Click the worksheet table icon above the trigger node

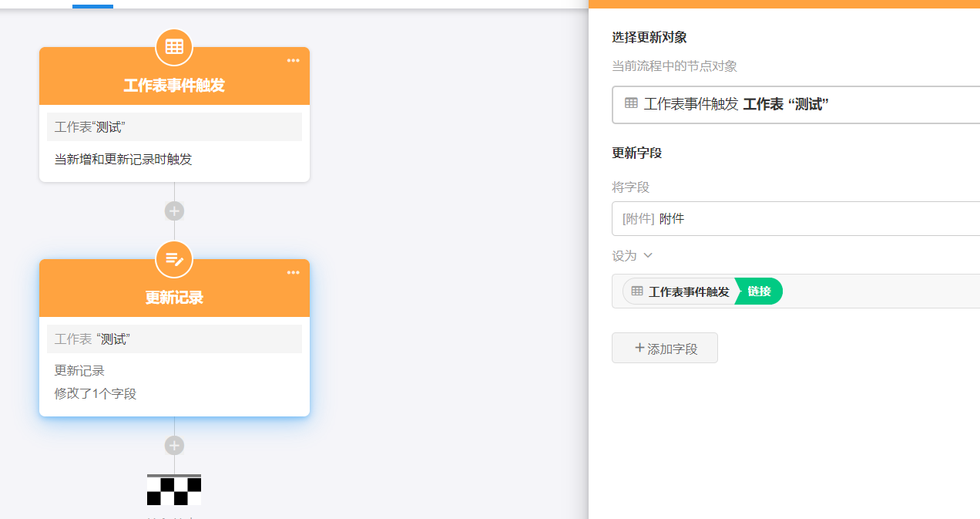click(x=174, y=47)
